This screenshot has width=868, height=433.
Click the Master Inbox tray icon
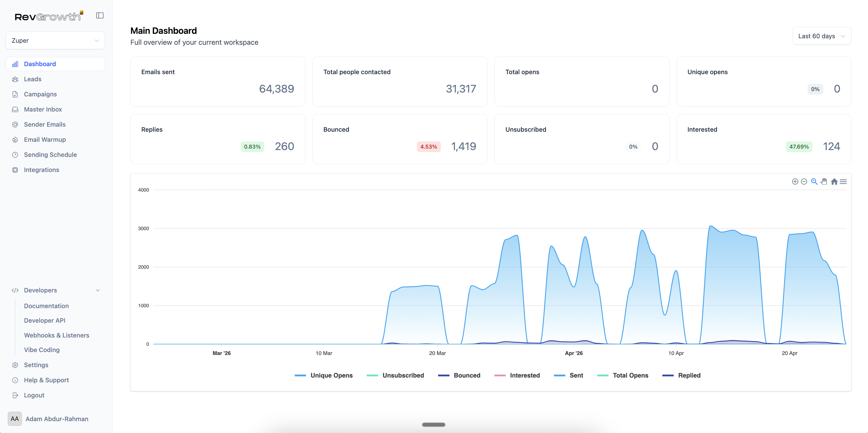click(x=15, y=109)
